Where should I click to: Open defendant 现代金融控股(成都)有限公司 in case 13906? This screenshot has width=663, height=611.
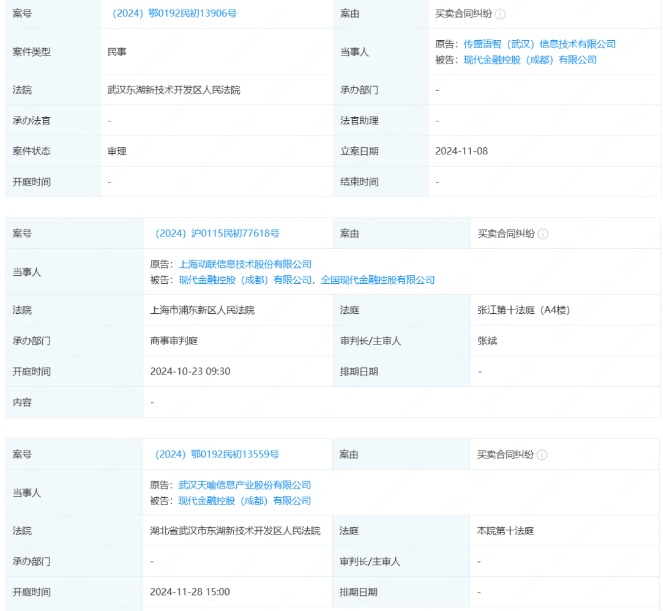click(530, 60)
